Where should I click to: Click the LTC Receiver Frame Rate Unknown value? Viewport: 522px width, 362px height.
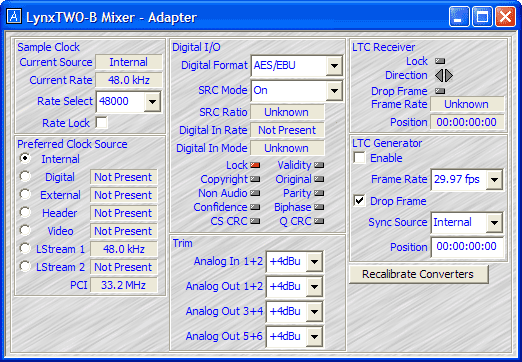click(467, 104)
